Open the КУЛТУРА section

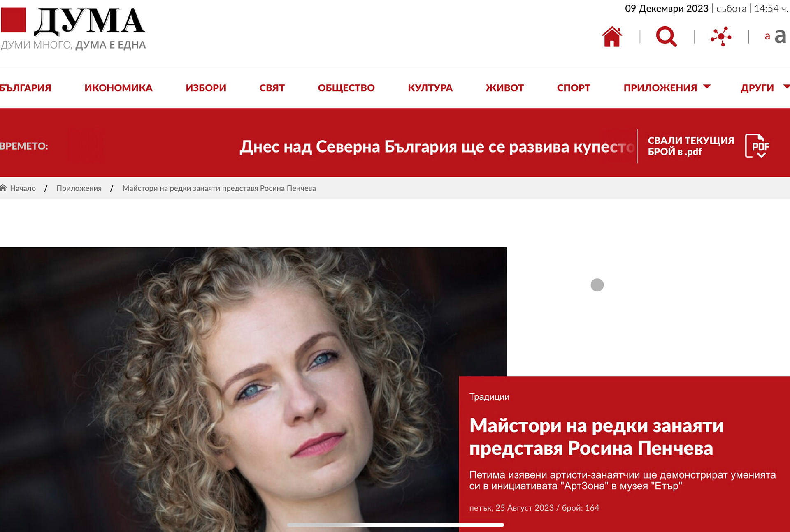(430, 88)
